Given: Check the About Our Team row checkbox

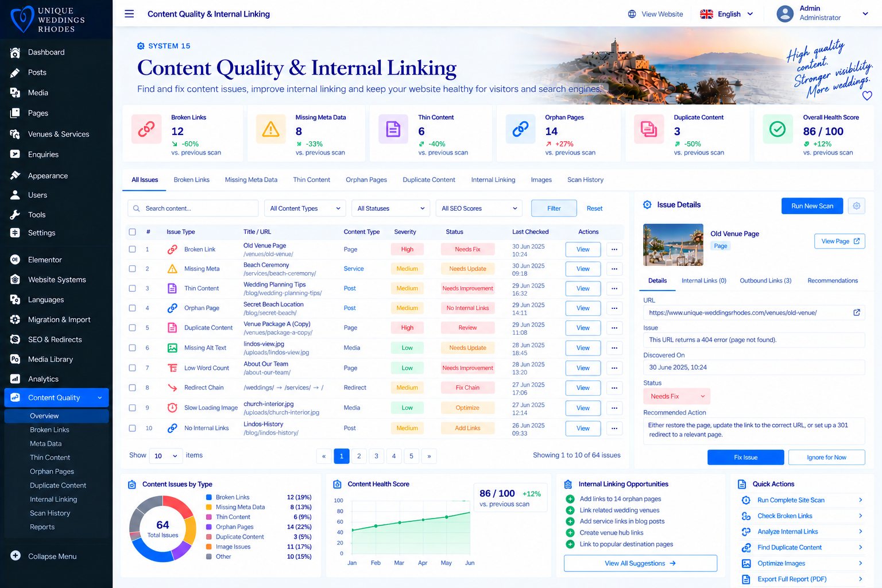Looking at the screenshot, I should pos(133,368).
